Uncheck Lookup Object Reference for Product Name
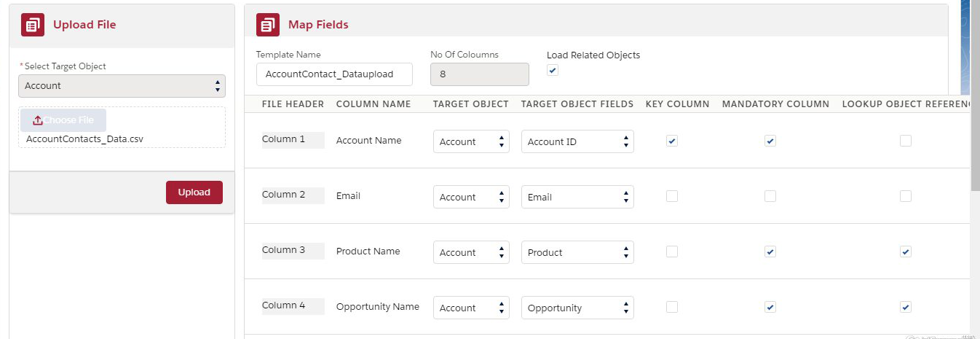This screenshot has height=339, width=980. pyautogui.click(x=905, y=252)
